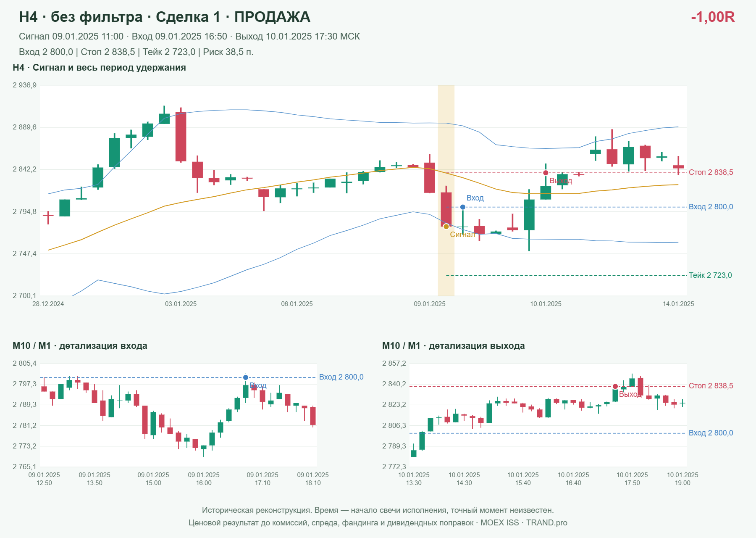This screenshot has height=538, width=756.
Task: Click the title 'H4 · без фильтра · Сделка 1 · ПРОДАЖА'
Action: [165, 17]
